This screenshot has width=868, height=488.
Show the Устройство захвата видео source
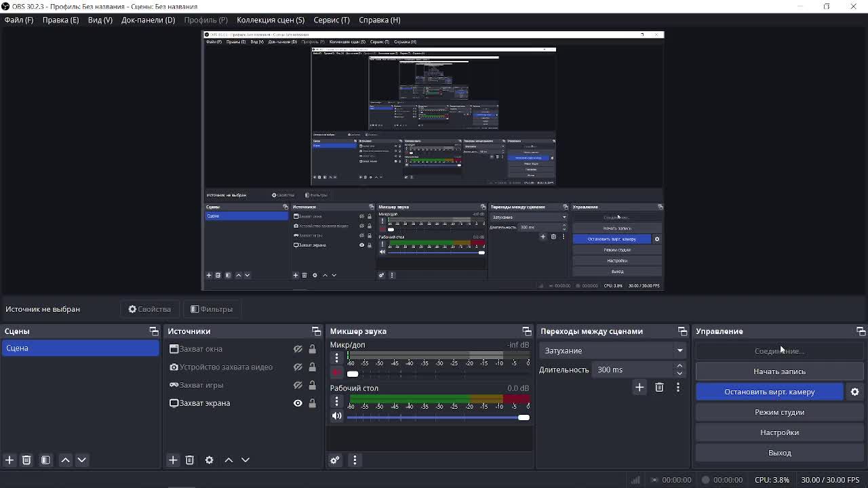tap(298, 367)
